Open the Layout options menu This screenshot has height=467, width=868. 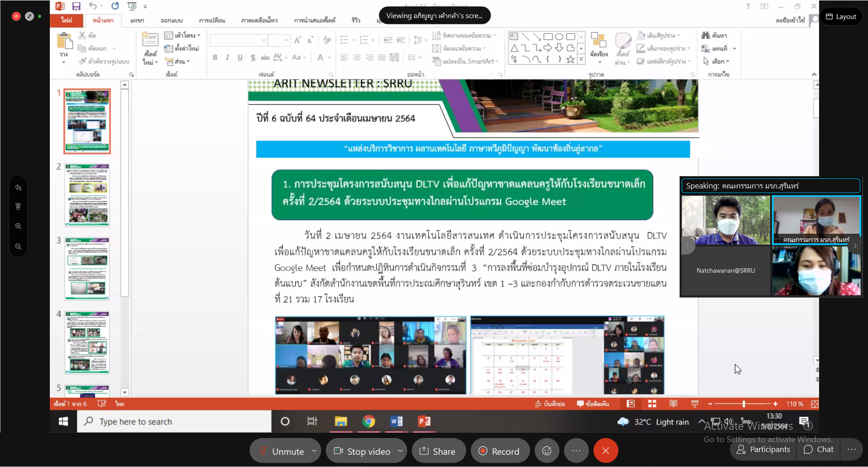coord(841,17)
